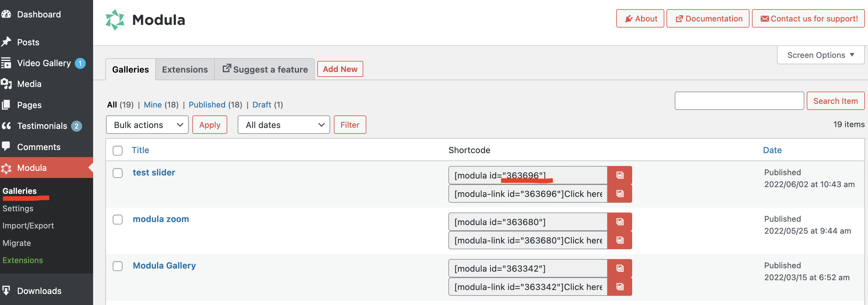This screenshot has height=305, width=868.
Task: Click the Apply button
Action: [x=209, y=125]
